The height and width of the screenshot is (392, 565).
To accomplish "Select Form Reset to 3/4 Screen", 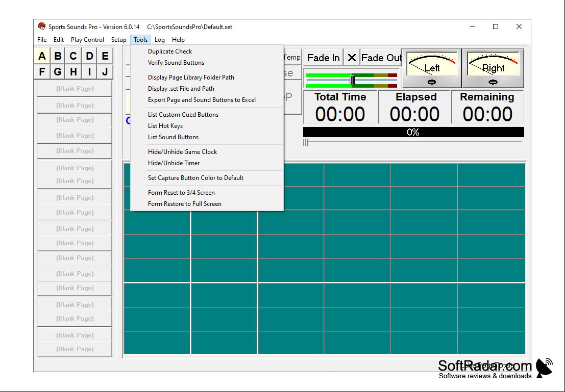I will click(x=207, y=193).
